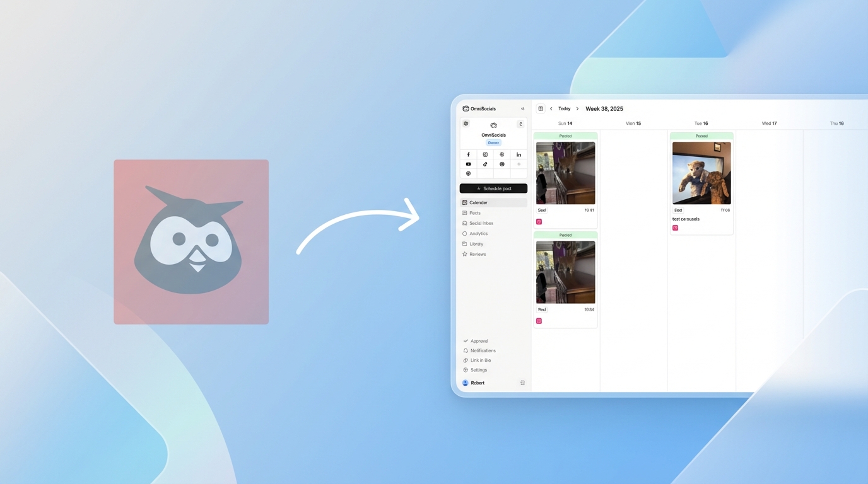
Task: Click the calendar view icon in the toolbar
Action: coord(541,108)
